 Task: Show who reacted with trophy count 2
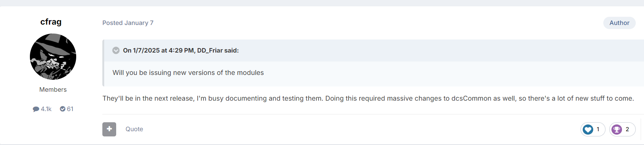[627, 129]
